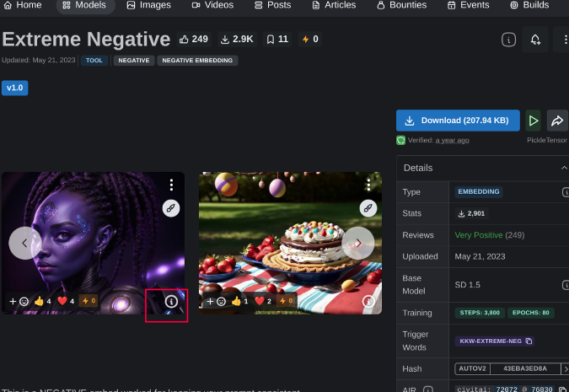Click the EMBEDDING type badge
569x392 pixels.
click(479, 191)
